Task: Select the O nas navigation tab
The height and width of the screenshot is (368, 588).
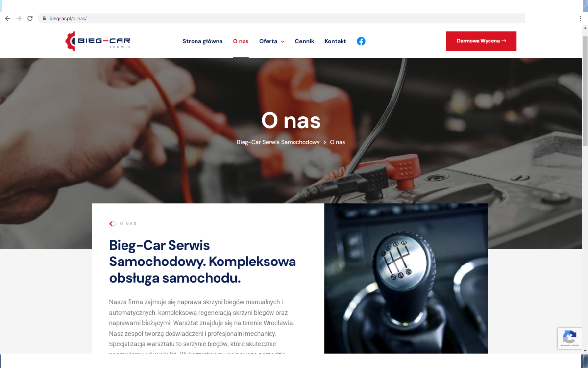Action: click(241, 41)
